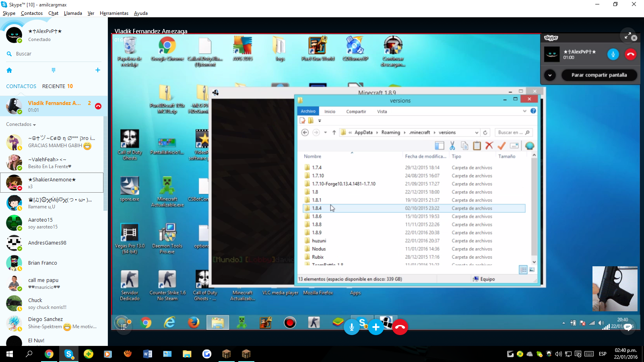644x362 pixels.
Task: Select contact Chuck
Action: 52,303
